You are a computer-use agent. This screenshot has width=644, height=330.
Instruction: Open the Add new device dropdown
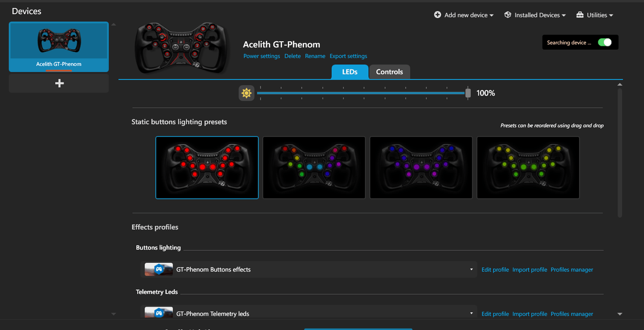[x=464, y=15]
